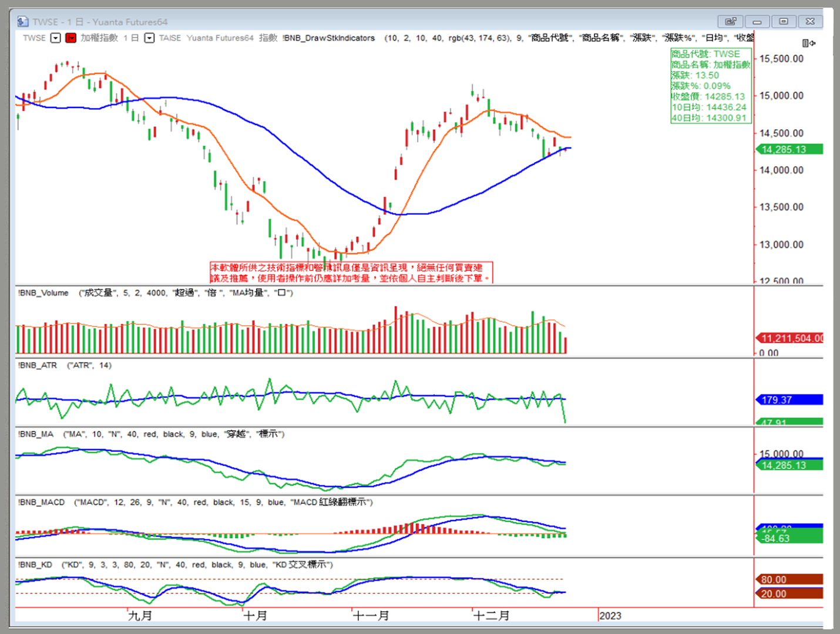840x634 pixels.
Task: Click the 14,285.13 tag in the MA panel
Action: click(x=789, y=465)
